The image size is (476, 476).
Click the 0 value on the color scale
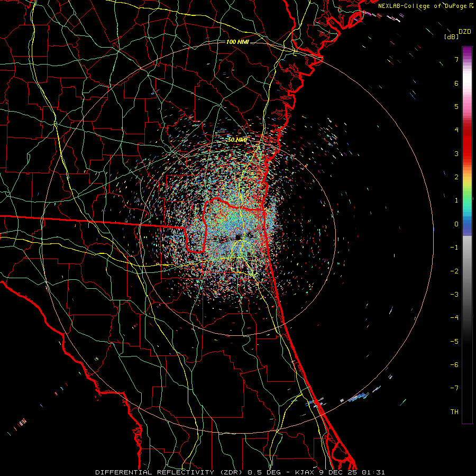456,224
